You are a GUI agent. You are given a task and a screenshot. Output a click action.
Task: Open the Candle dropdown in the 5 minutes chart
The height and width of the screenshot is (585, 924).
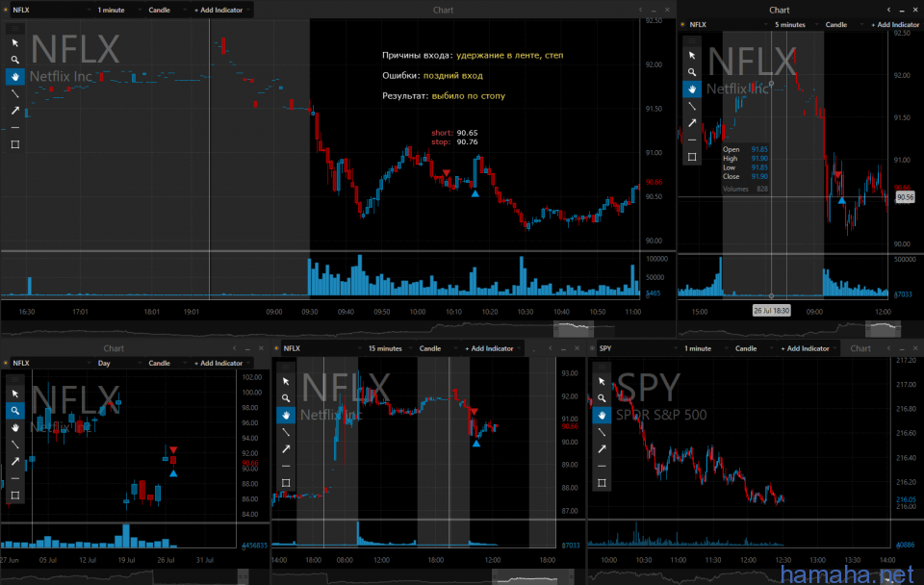(x=844, y=25)
